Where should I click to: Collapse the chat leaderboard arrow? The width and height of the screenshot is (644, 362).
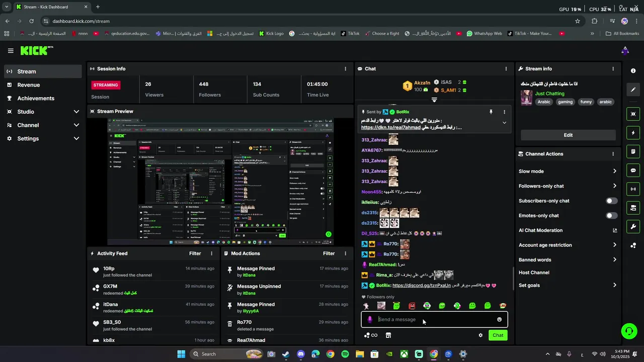pos(434,100)
